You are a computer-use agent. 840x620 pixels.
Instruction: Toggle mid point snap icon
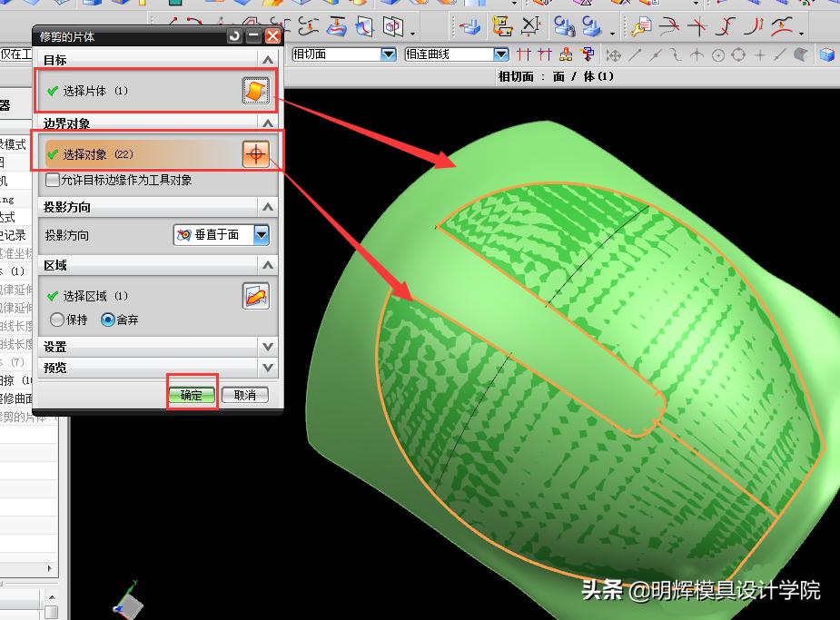pos(655,54)
